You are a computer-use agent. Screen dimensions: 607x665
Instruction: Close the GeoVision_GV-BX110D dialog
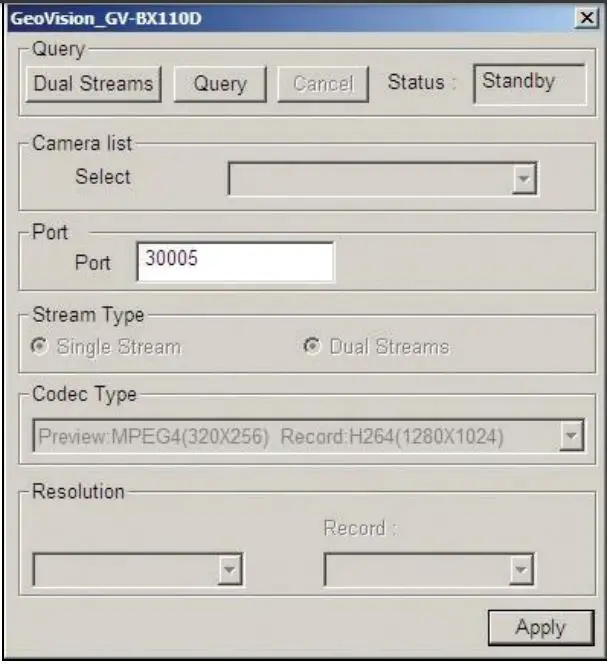(587, 18)
